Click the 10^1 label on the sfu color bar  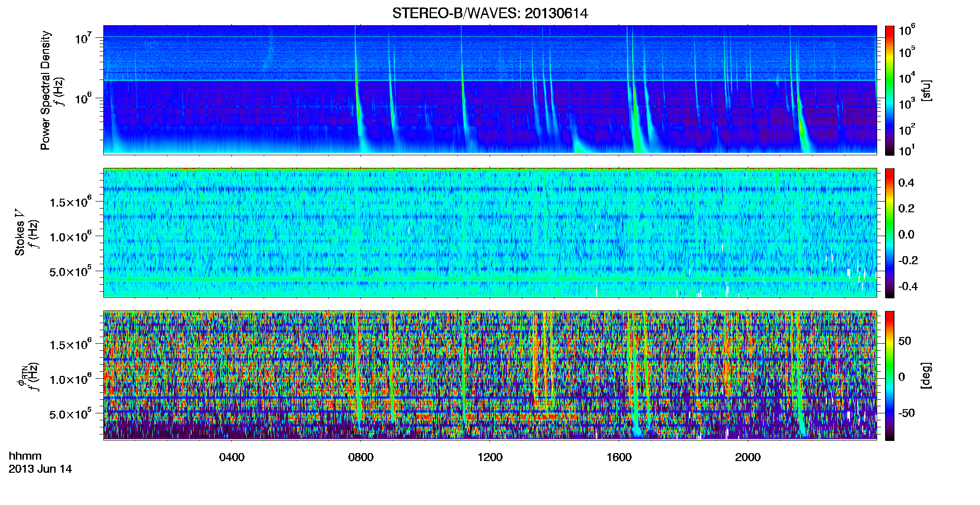tap(907, 150)
